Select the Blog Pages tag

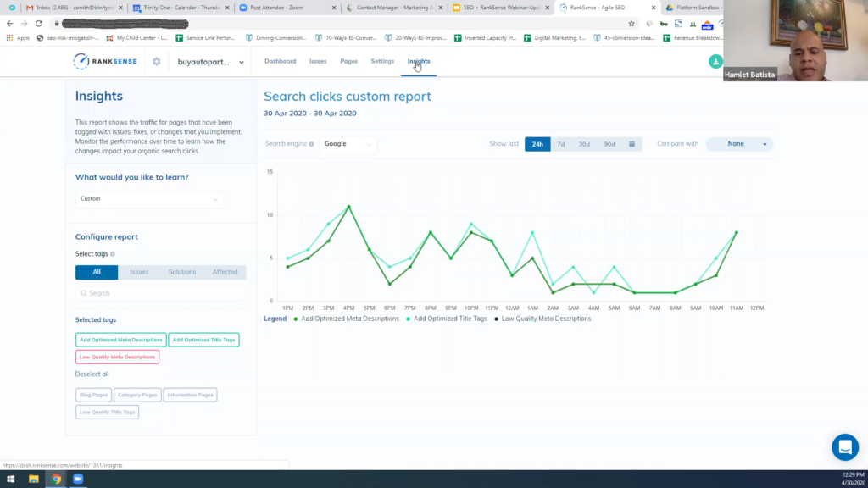click(93, 395)
